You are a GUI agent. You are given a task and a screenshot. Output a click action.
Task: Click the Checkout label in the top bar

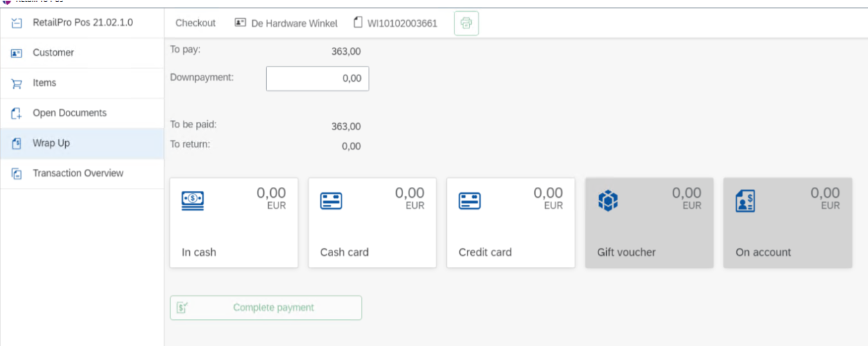coord(195,23)
